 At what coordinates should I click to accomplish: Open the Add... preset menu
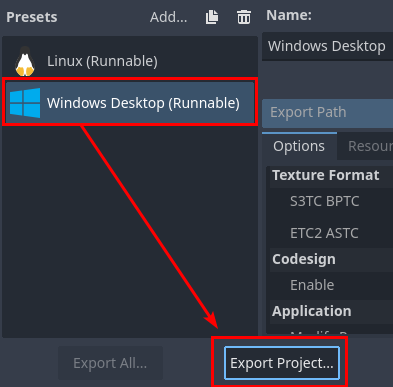[168, 17]
